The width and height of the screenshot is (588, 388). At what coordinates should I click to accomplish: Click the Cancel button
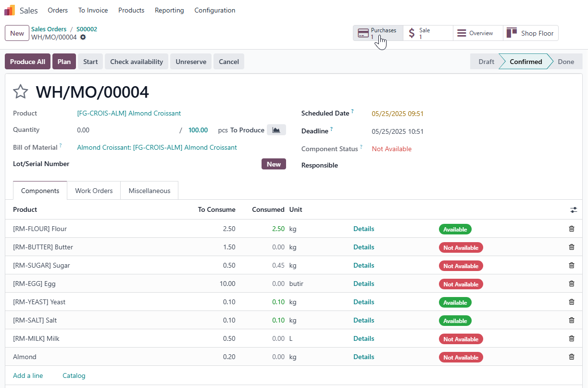(229, 62)
